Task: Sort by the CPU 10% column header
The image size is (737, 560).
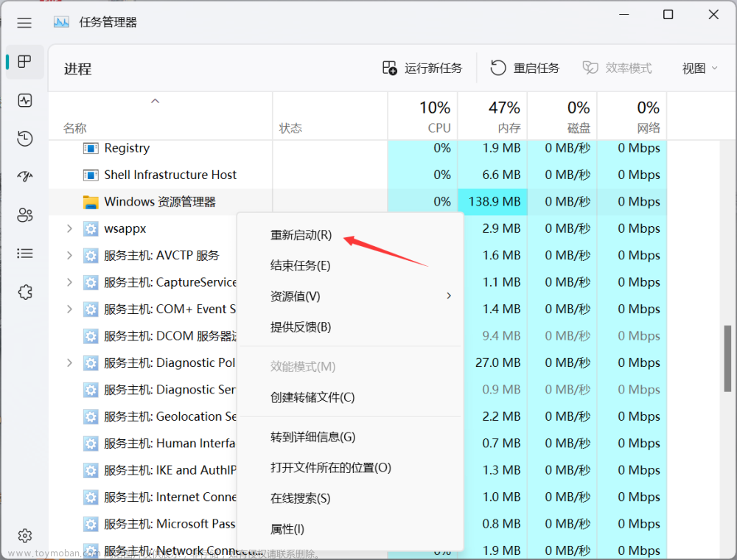Action: (x=422, y=116)
